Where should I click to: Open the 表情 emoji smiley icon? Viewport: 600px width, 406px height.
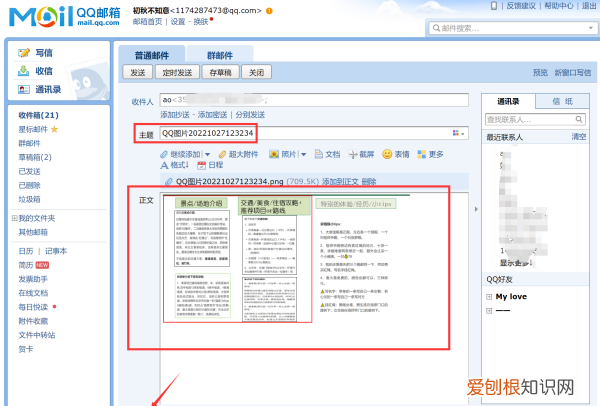pos(387,154)
